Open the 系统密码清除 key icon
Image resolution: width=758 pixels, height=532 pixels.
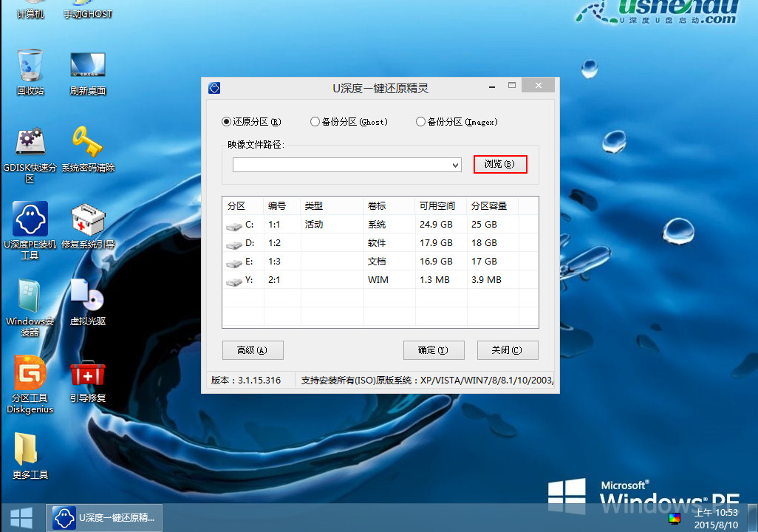(87, 149)
